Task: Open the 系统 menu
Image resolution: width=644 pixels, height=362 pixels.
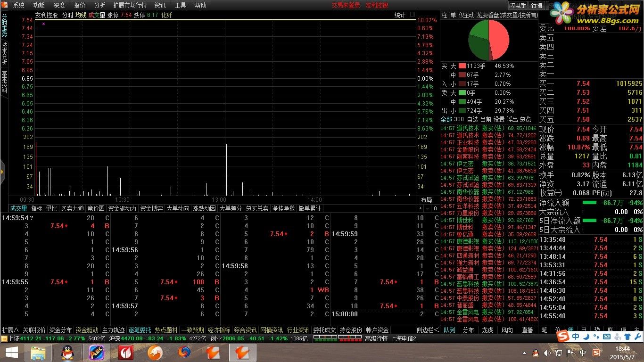Action: [x=19, y=5]
